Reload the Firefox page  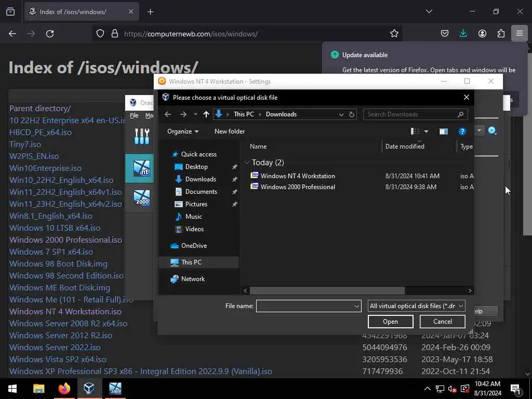click(x=50, y=34)
